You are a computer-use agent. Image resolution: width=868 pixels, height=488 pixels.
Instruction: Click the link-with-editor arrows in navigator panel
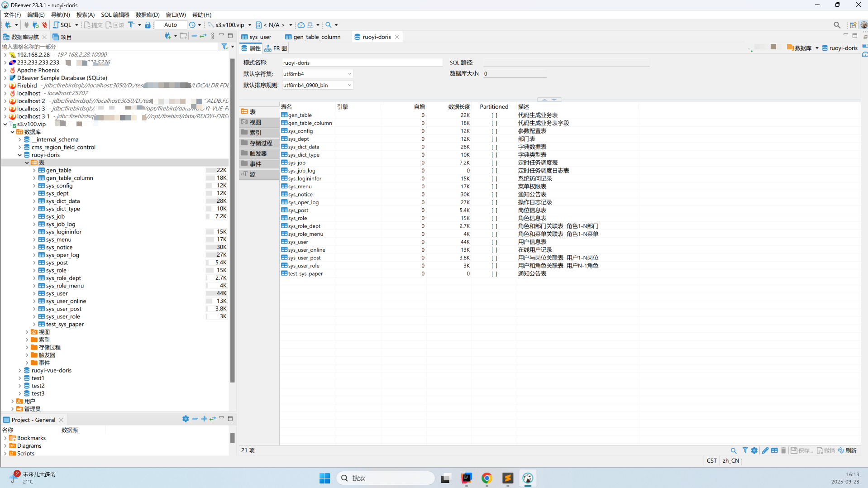coord(203,36)
